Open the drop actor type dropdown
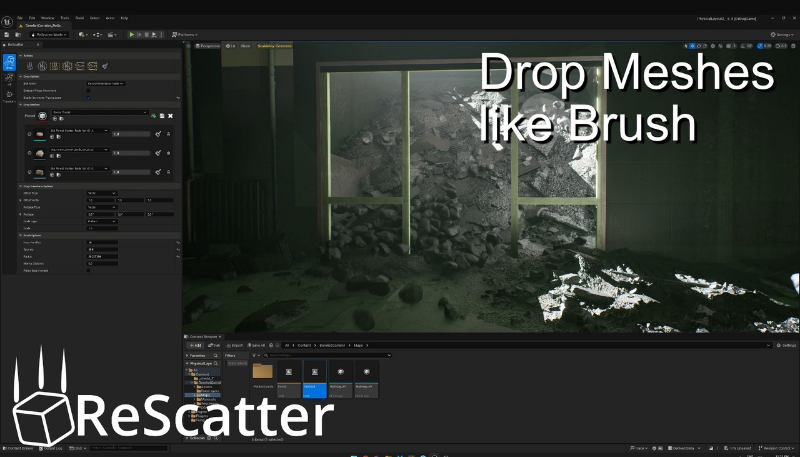Screen dimensions: 800x457 (x=106, y=83)
